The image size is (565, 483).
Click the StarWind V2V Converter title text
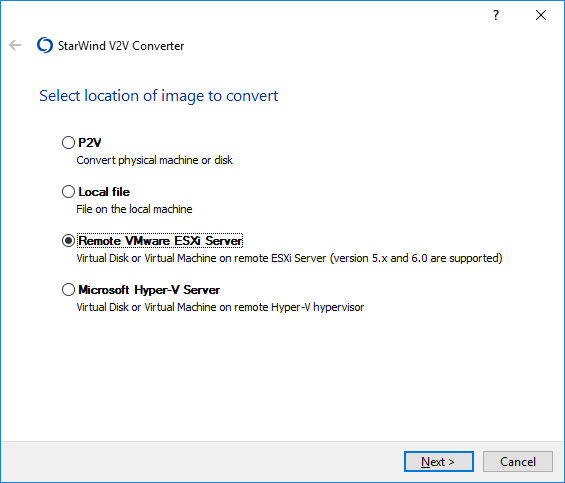121,46
